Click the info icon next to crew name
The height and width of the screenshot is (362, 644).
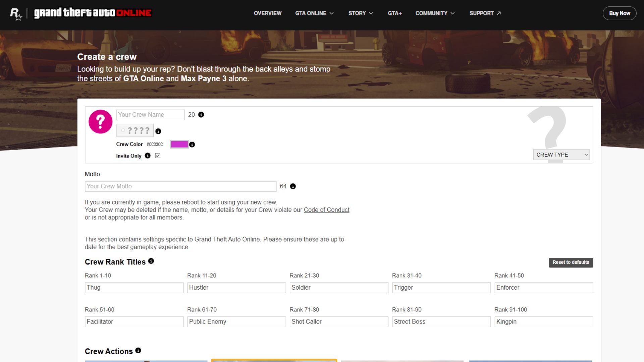coord(201,115)
